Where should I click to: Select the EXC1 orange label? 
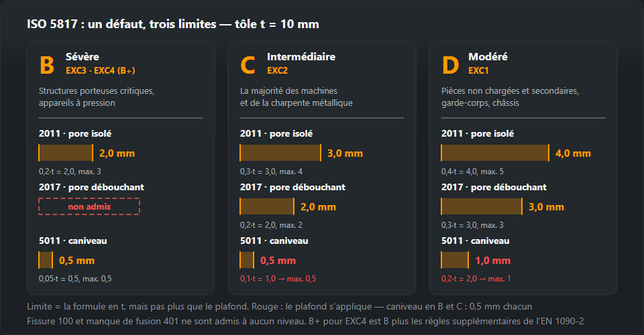click(478, 70)
